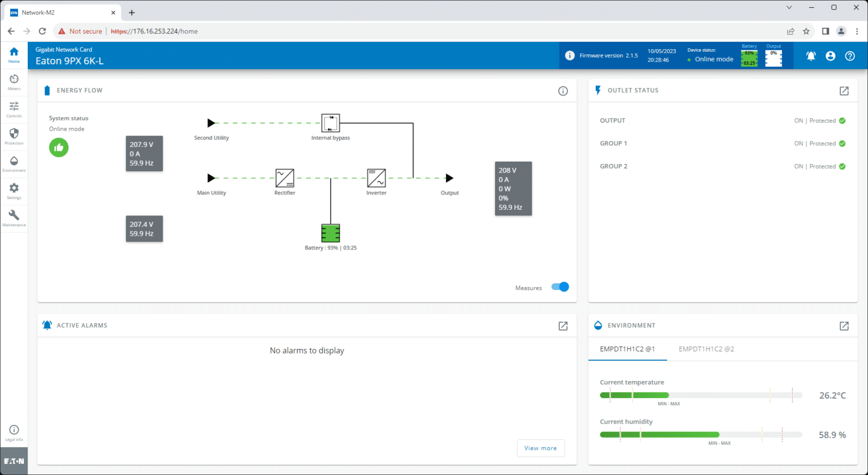The image size is (868, 475).
Task: Click the Energy Flow info icon
Action: (563, 90)
